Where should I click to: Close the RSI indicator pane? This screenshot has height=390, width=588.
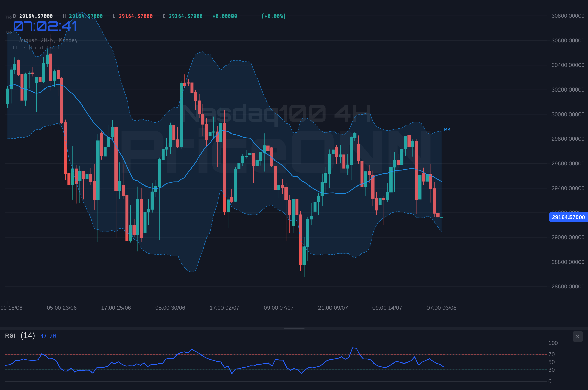pos(577,336)
